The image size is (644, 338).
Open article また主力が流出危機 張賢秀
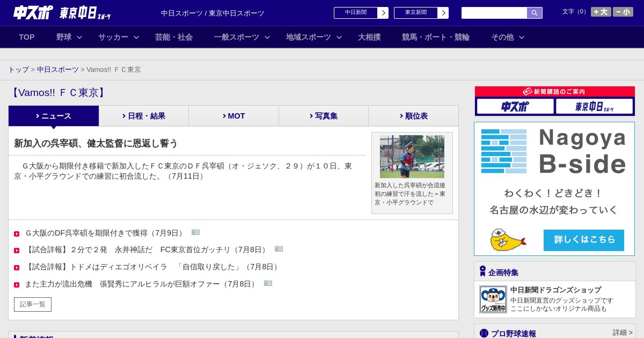142,284
